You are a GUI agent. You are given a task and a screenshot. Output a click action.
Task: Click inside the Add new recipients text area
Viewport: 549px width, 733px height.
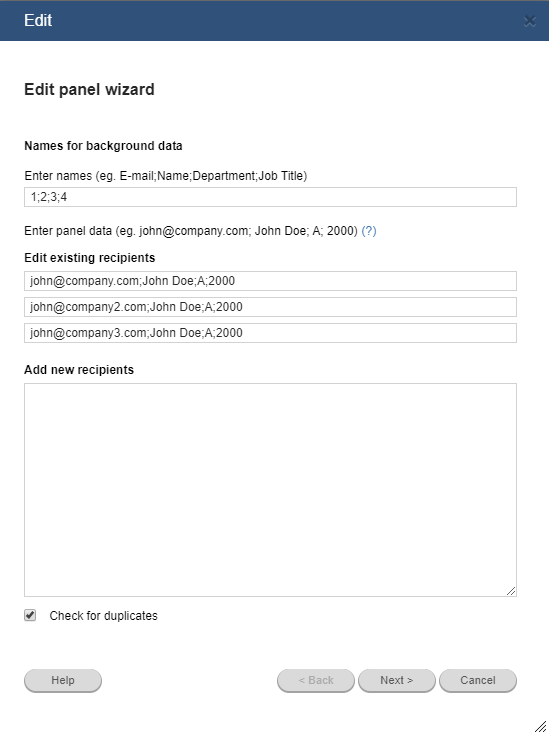click(x=270, y=490)
